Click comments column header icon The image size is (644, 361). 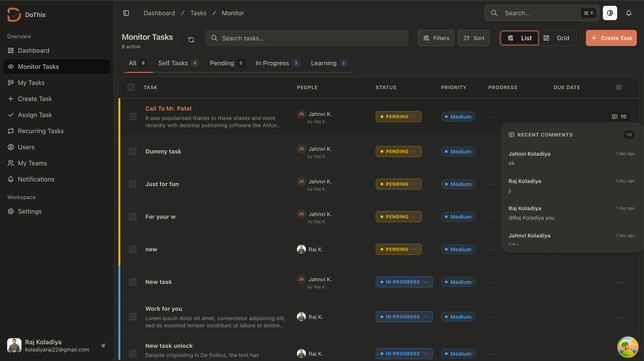tap(619, 87)
